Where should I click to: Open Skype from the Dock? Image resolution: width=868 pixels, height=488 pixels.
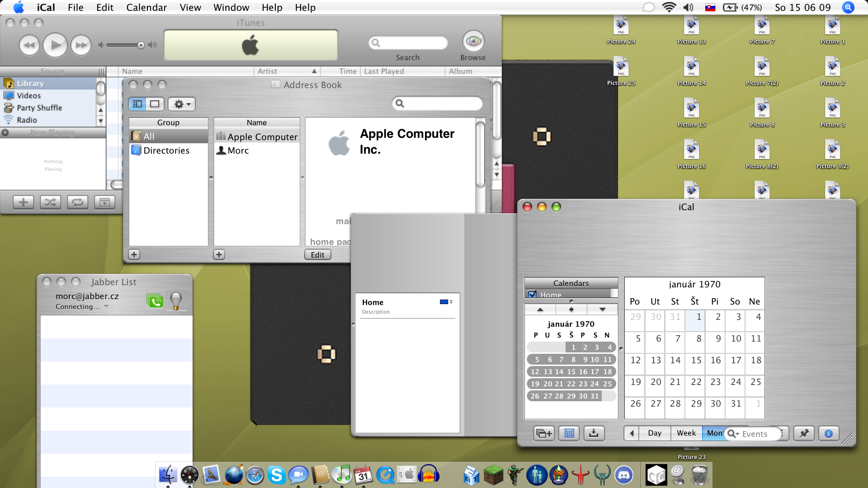pyautogui.click(x=276, y=475)
